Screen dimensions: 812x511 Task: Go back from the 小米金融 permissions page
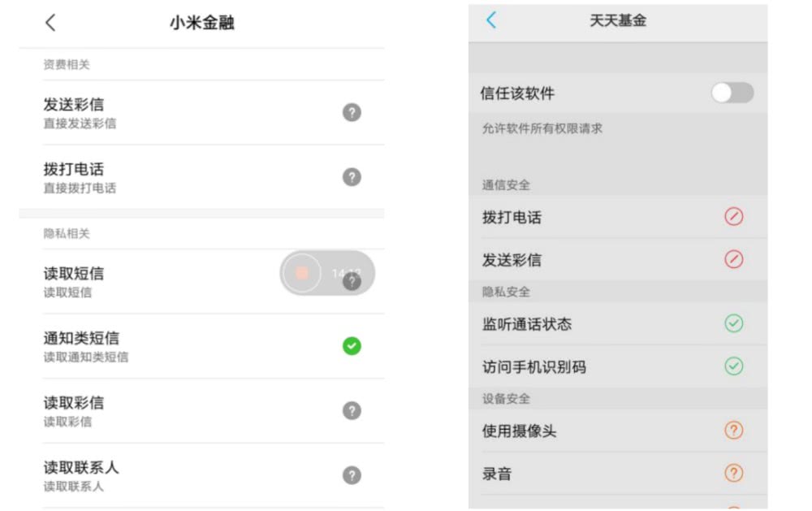50,23
